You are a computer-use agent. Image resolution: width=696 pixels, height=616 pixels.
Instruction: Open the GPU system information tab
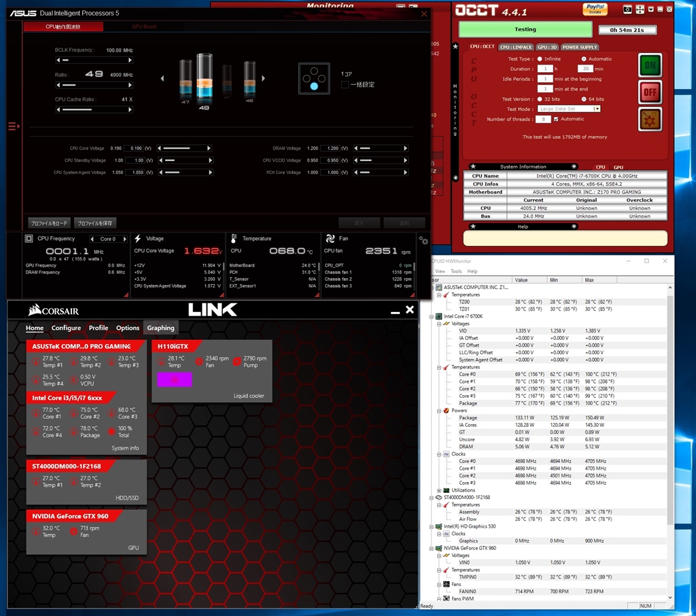point(619,167)
